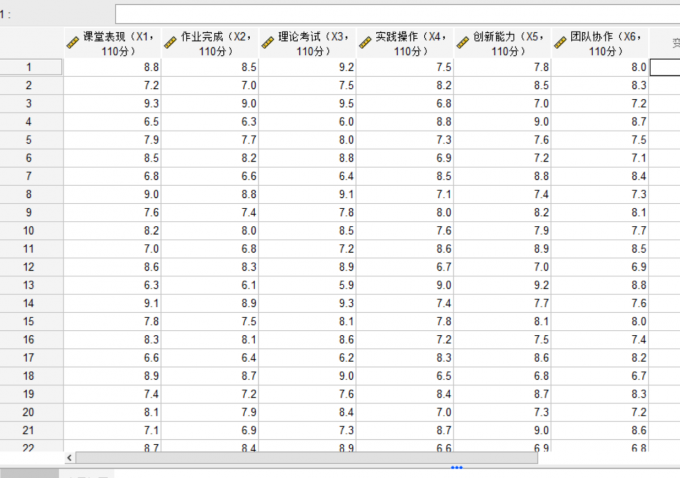
Task: Click cell 6.0 in row 4 X3 column
Action: tap(307, 122)
